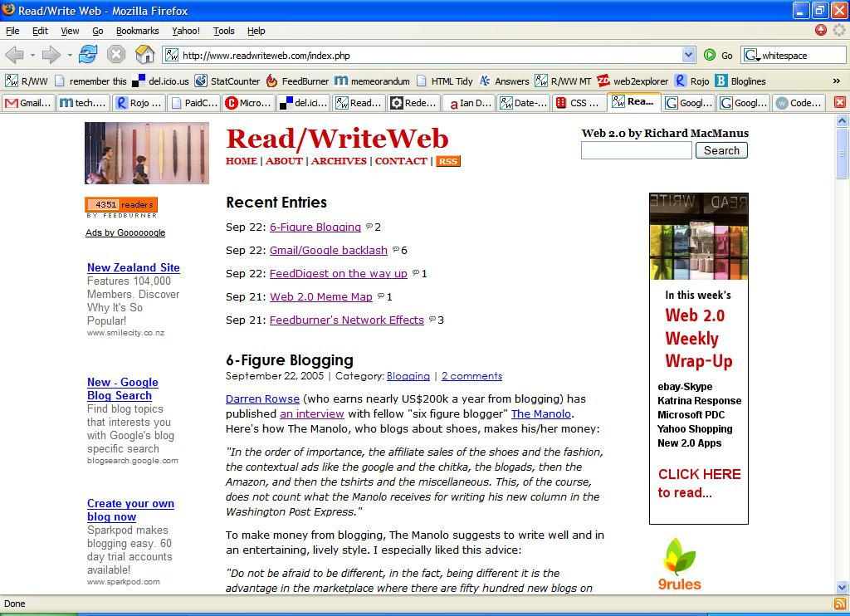
Task: Open the Bookmarks menu
Action: pos(138,31)
